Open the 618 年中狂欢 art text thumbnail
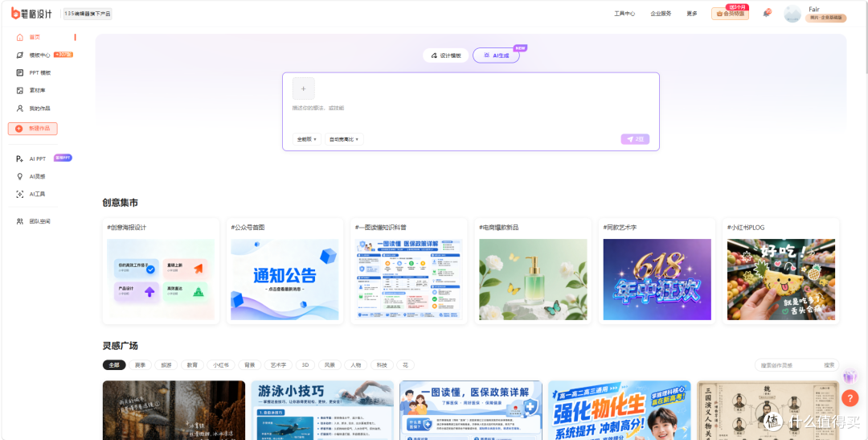 [657, 279]
